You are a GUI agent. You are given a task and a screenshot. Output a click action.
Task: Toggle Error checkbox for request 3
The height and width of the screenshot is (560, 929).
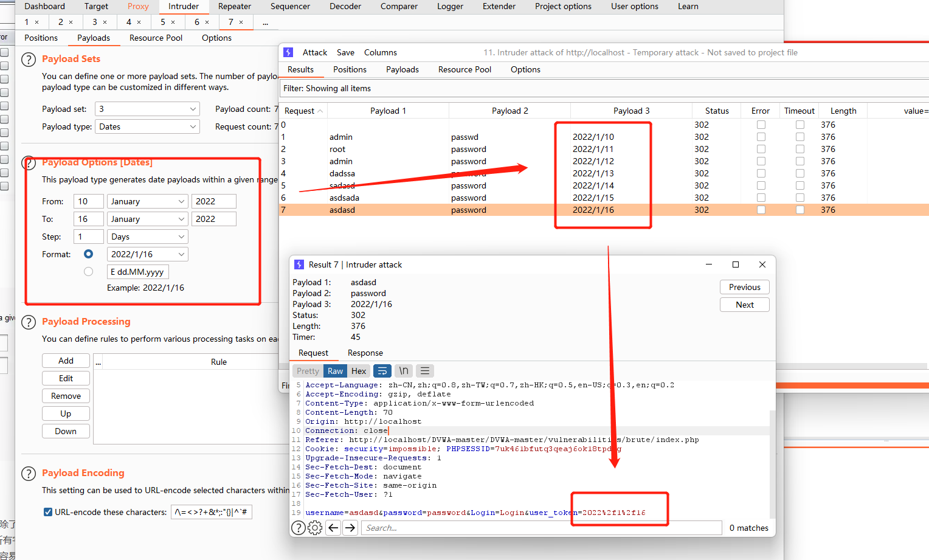pos(761,161)
